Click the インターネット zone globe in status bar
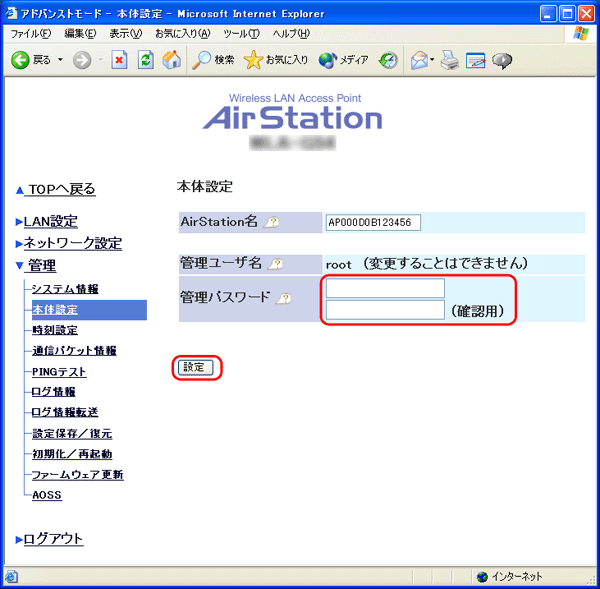This screenshot has width=600, height=589. click(x=483, y=576)
